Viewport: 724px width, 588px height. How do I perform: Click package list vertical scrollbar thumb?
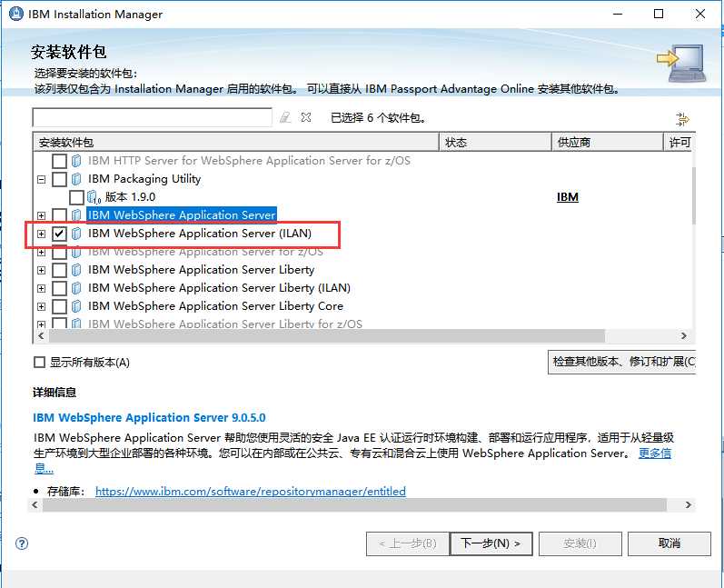click(x=693, y=195)
